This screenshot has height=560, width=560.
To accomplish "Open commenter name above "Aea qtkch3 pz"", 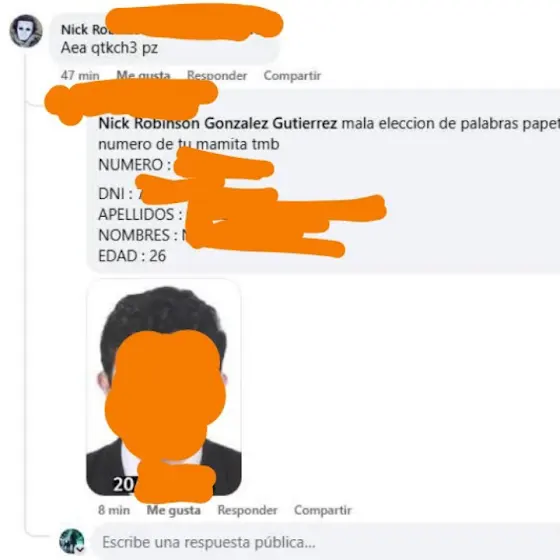I will pos(84,30).
